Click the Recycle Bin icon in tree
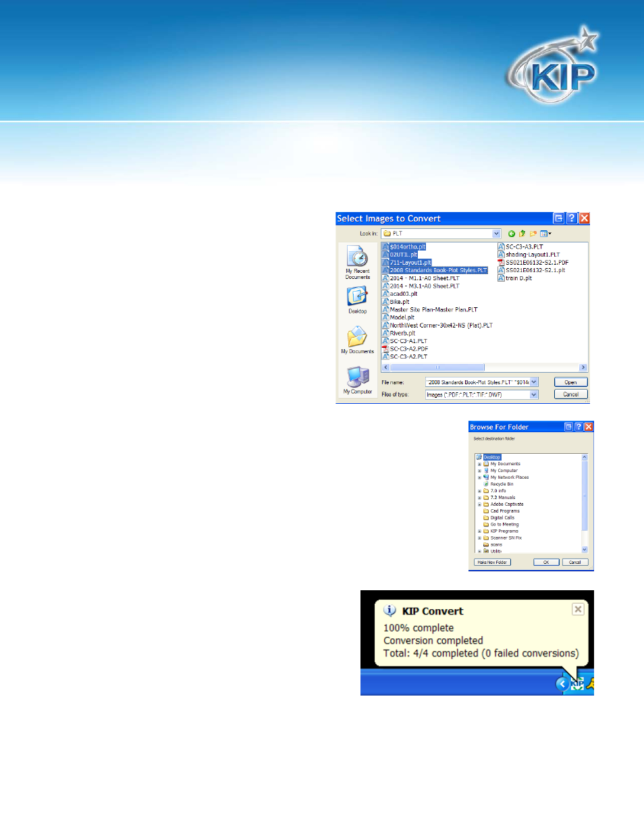 tap(486, 484)
